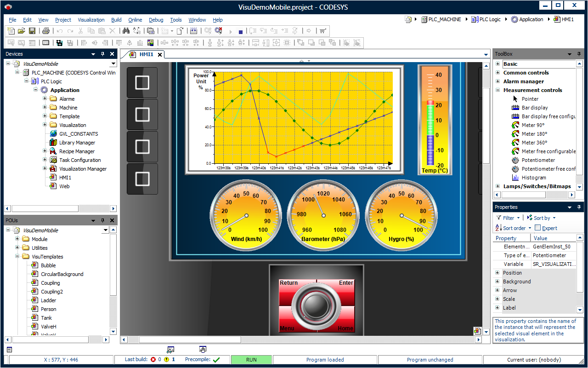Enable the Expert checkbox in Properties
This screenshot has height=368, width=588.
click(x=538, y=228)
